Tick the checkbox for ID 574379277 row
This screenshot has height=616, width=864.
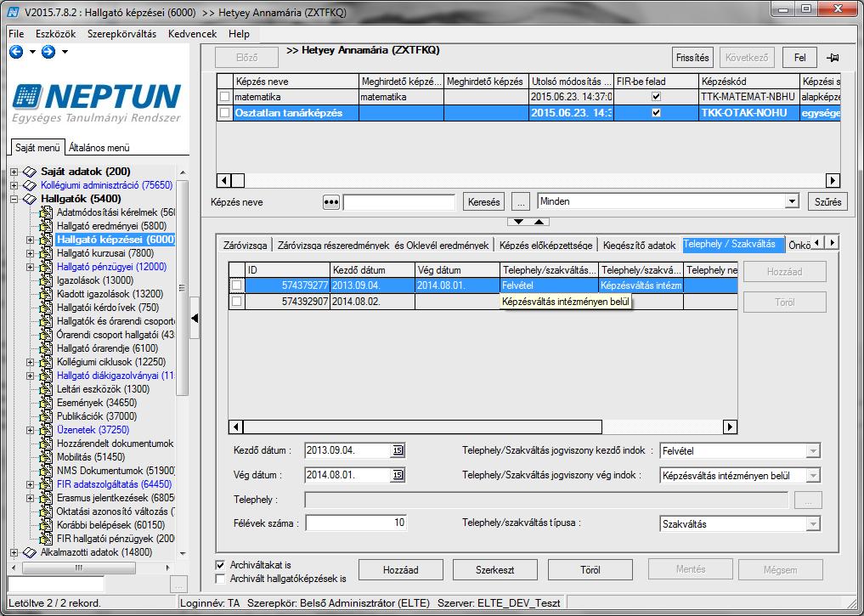(236, 285)
